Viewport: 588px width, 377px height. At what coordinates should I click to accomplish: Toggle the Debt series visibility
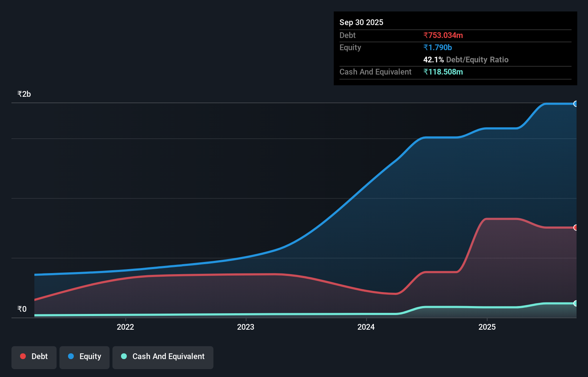[34, 357]
